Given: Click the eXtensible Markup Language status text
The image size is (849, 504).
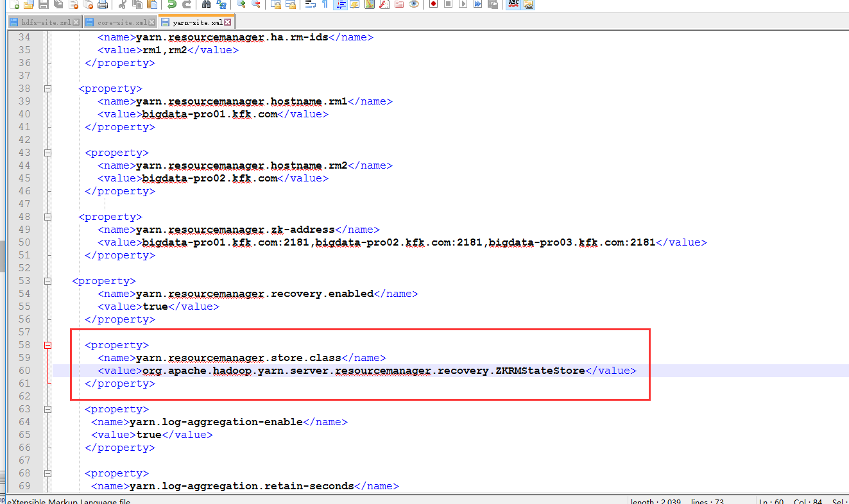Looking at the screenshot, I should tap(69, 501).
